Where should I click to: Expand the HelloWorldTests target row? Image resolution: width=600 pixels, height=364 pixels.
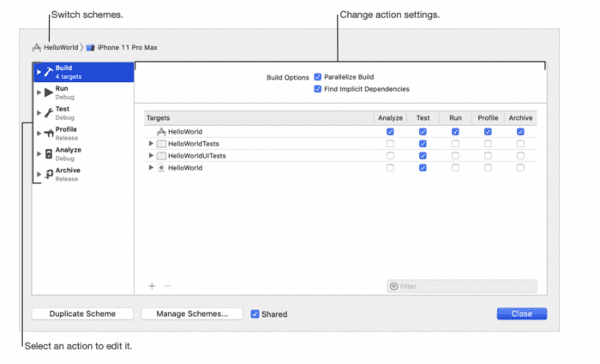[x=151, y=143]
